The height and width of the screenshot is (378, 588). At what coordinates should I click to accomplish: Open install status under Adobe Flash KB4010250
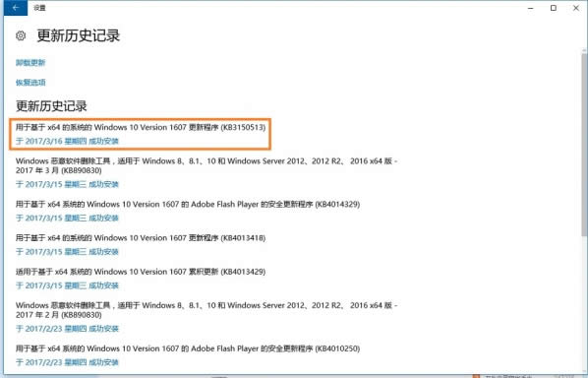point(67,362)
